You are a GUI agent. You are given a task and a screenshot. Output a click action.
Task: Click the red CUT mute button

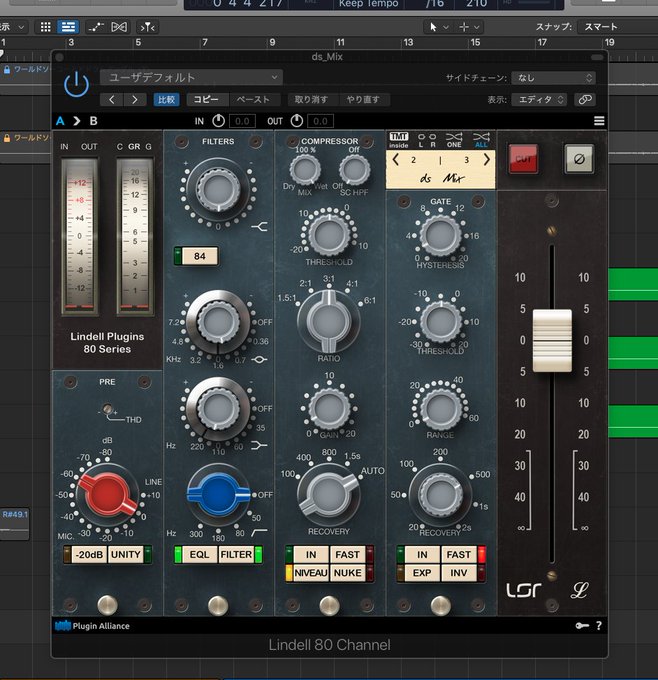524,159
